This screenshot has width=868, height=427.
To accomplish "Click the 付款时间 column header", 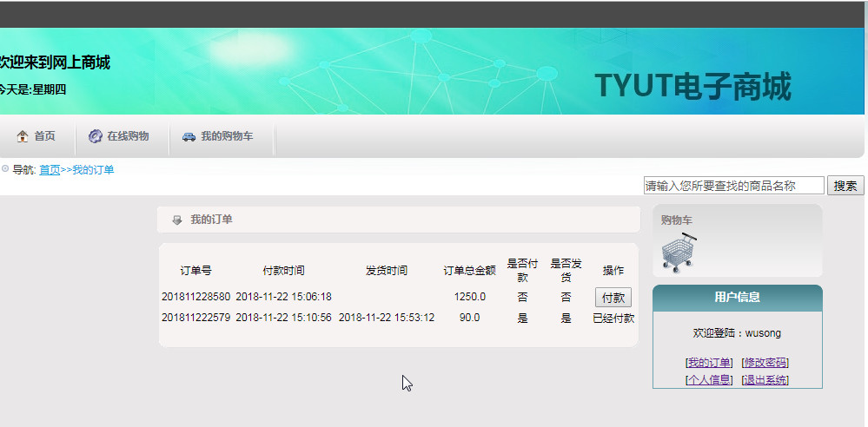I will tap(283, 271).
